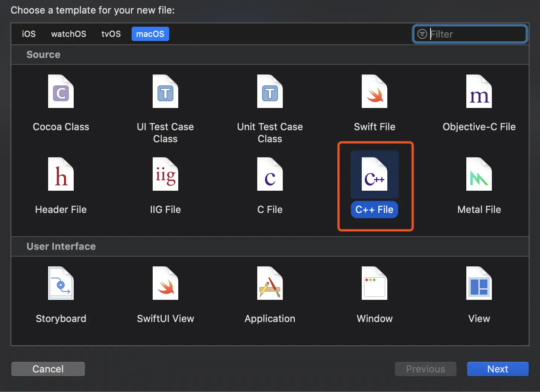Click the 'Cocoa Class' label

coord(61,127)
